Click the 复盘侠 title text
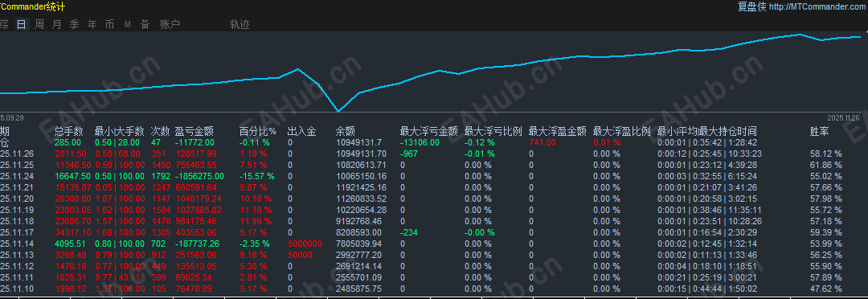 coord(751,6)
